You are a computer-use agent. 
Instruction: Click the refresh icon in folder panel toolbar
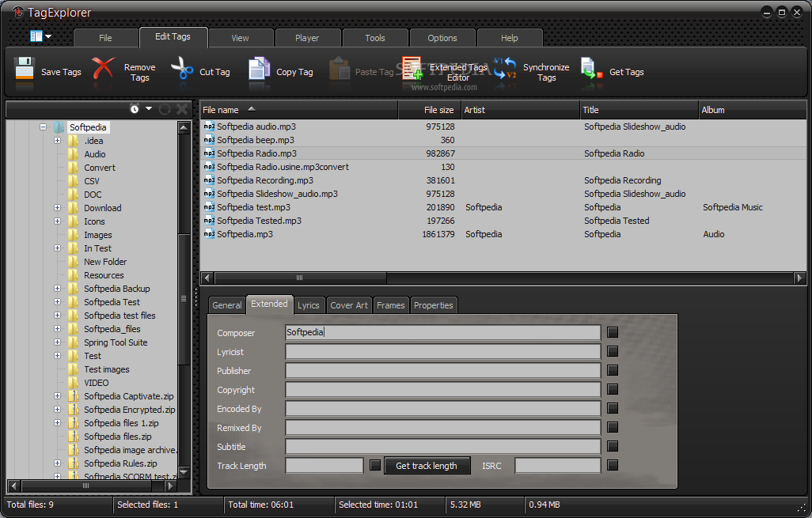[165, 108]
